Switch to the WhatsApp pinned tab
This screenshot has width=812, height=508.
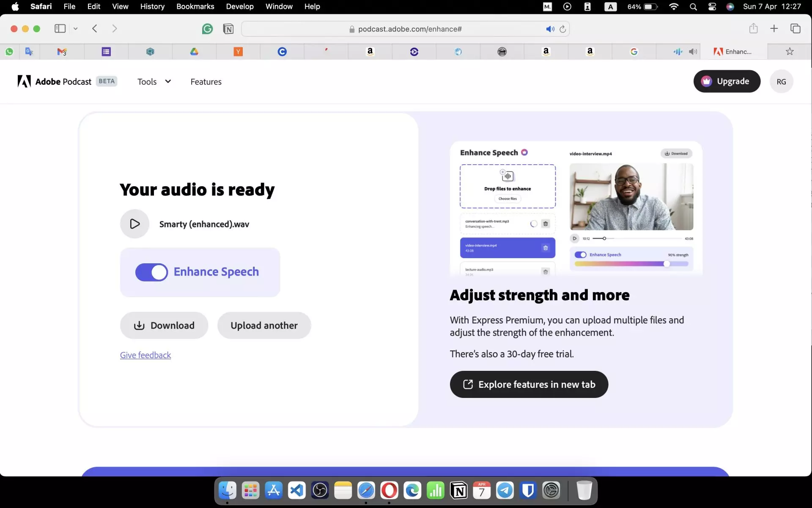pos(9,52)
